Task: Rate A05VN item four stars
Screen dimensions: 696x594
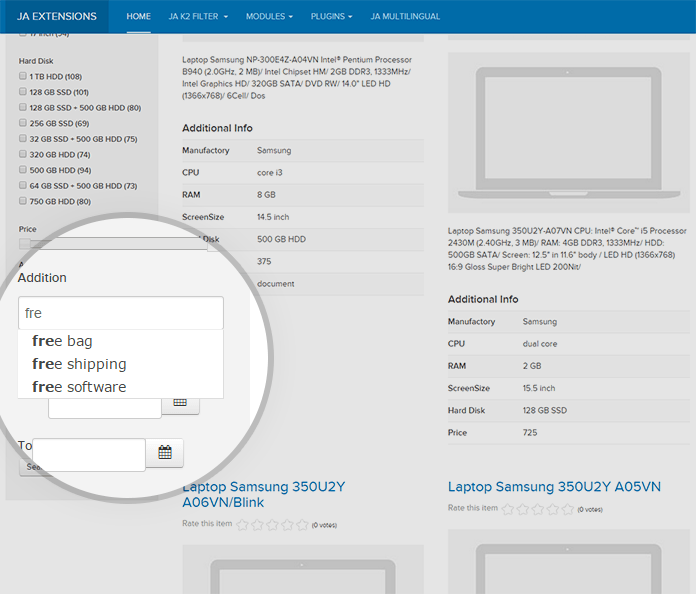Action: [553, 509]
